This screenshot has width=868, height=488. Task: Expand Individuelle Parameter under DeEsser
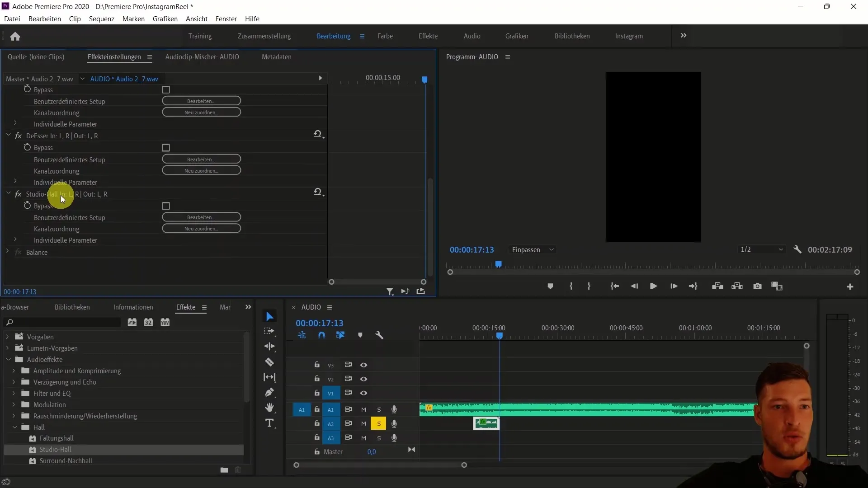click(x=15, y=182)
